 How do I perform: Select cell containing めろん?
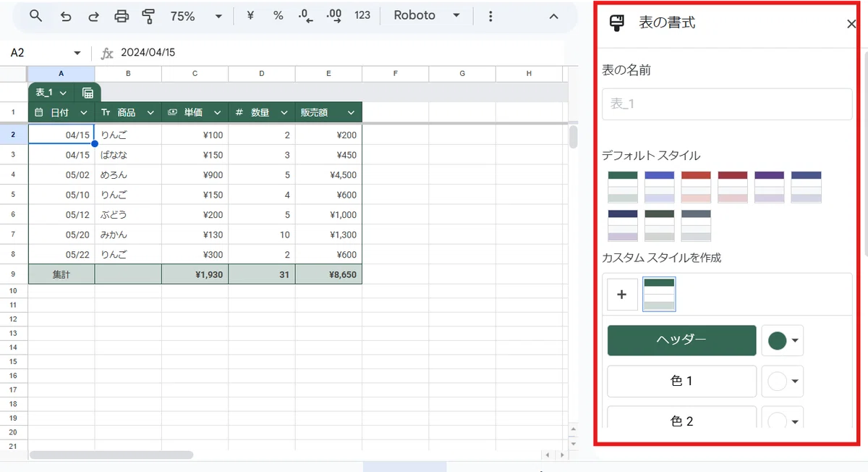128,174
